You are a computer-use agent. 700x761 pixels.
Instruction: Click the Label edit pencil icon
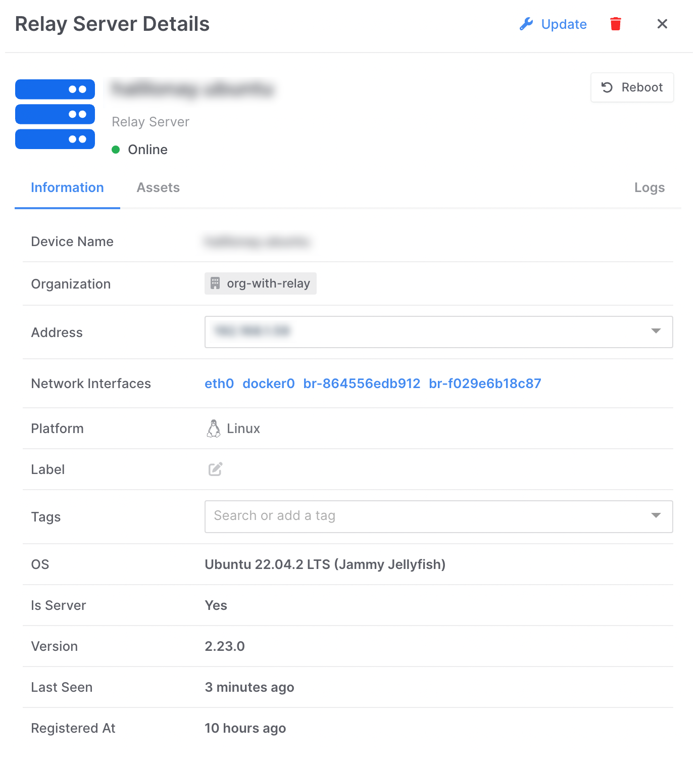(x=215, y=469)
